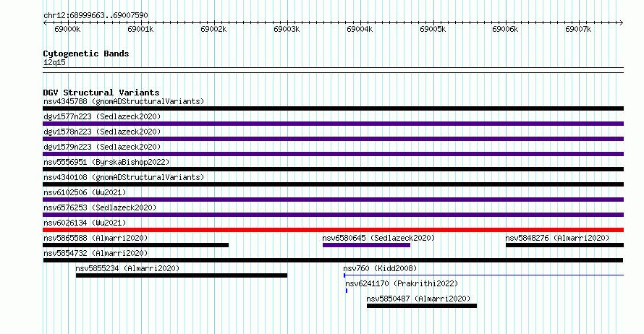
Task: Click the purple nsv6580645 variant bar
Action: click(x=366, y=245)
